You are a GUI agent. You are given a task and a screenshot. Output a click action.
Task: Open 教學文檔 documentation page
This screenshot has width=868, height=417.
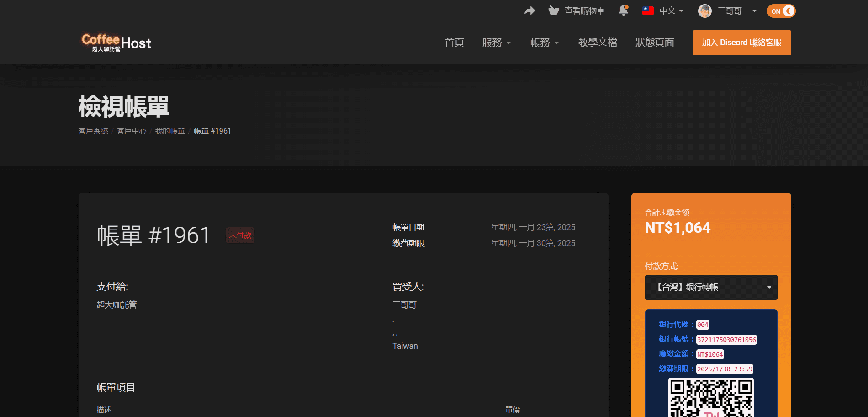click(598, 43)
